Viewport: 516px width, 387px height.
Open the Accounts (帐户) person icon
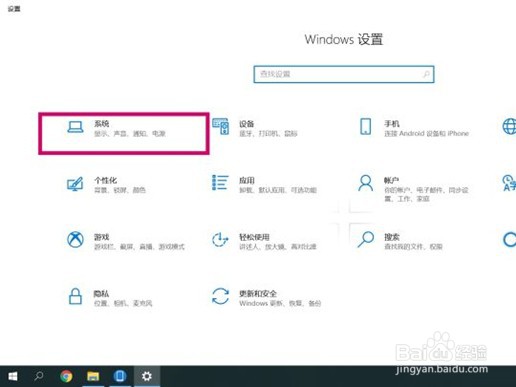(x=366, y=183)
